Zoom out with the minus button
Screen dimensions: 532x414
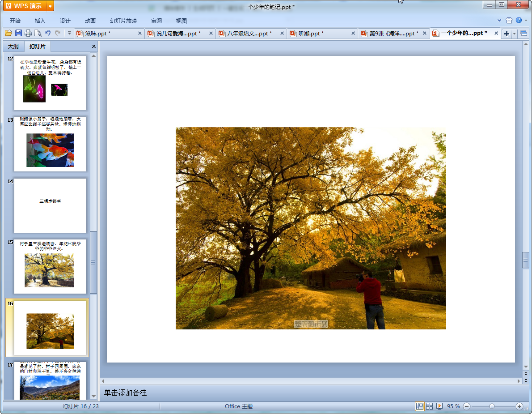[x=467, y=406]
